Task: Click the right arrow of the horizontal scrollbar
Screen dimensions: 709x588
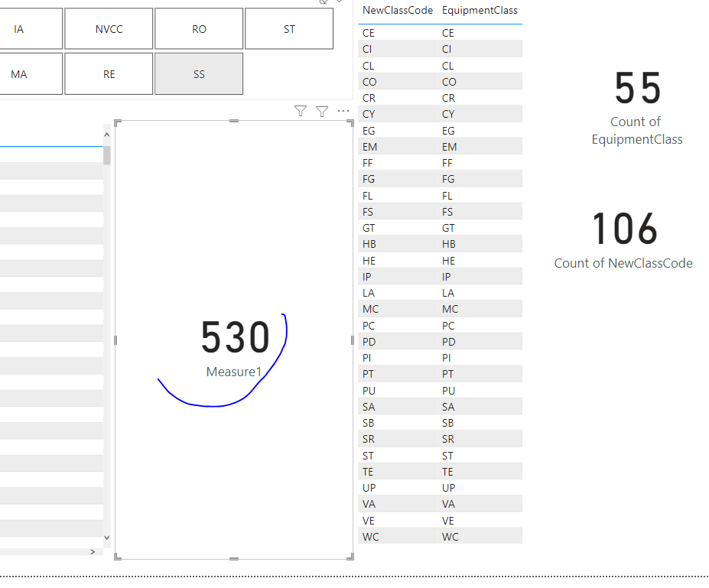Action: tap(93, 552)
